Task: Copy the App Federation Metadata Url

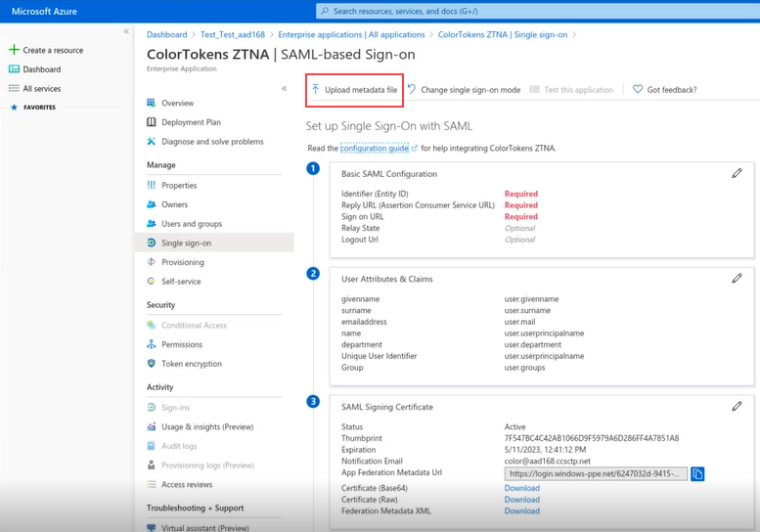Action: pos(697,474)
